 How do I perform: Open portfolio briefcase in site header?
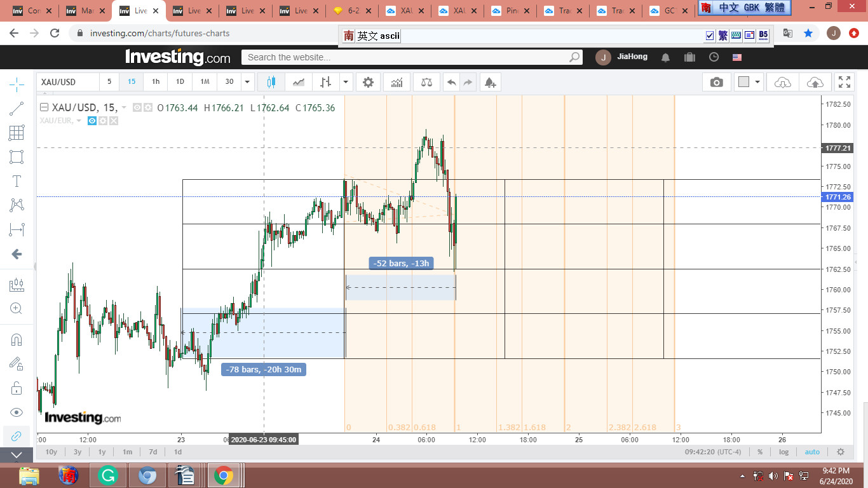coord(689,57)
